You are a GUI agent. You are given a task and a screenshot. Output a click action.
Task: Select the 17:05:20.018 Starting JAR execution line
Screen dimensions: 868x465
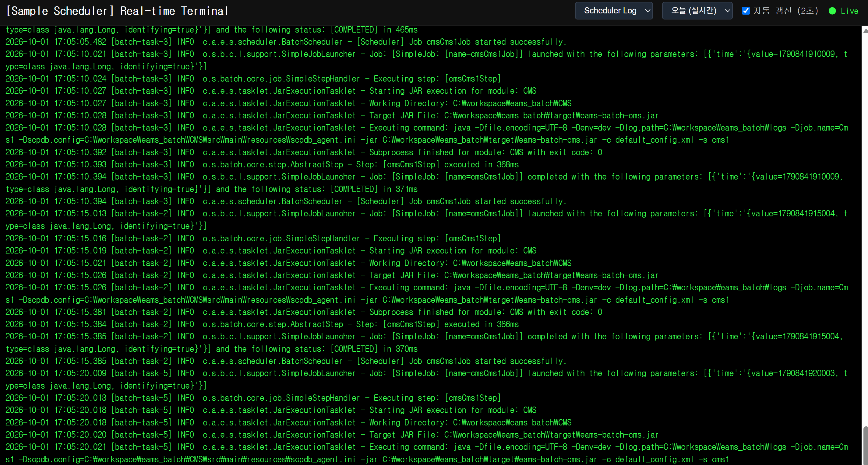(271, 410)
